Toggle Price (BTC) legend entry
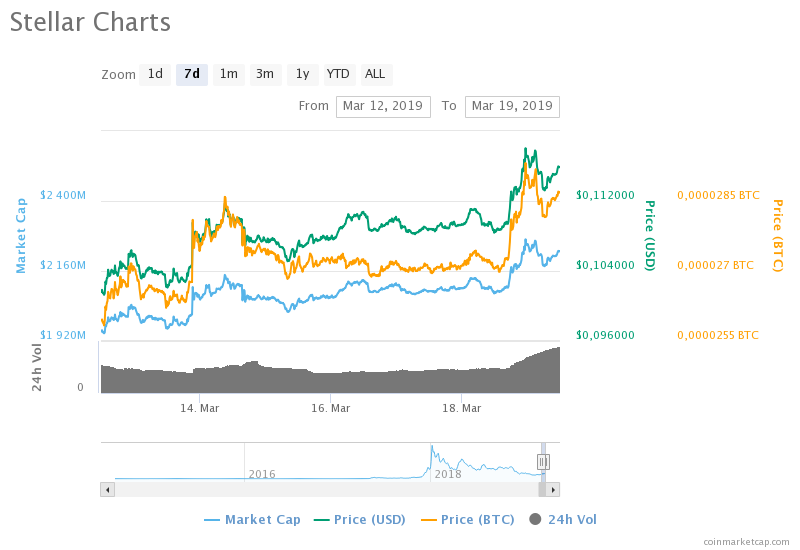Viewport: 800px width, 550px height. click(467, 520)
